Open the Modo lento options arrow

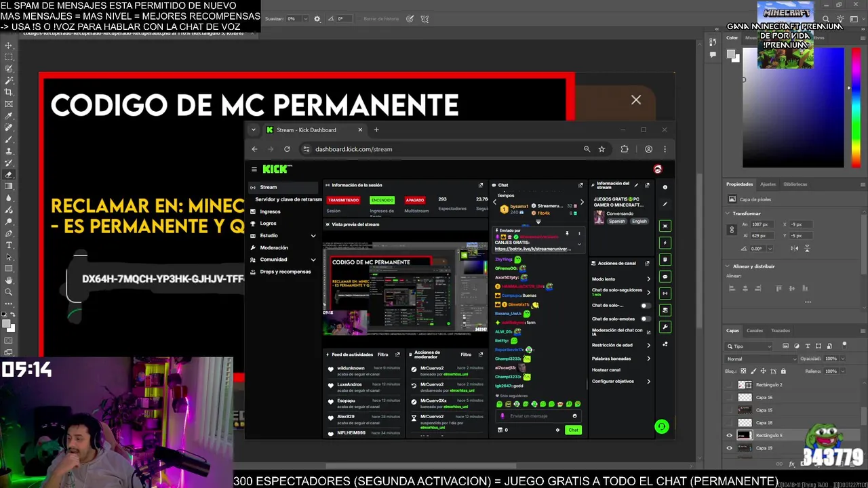(648, 279)
